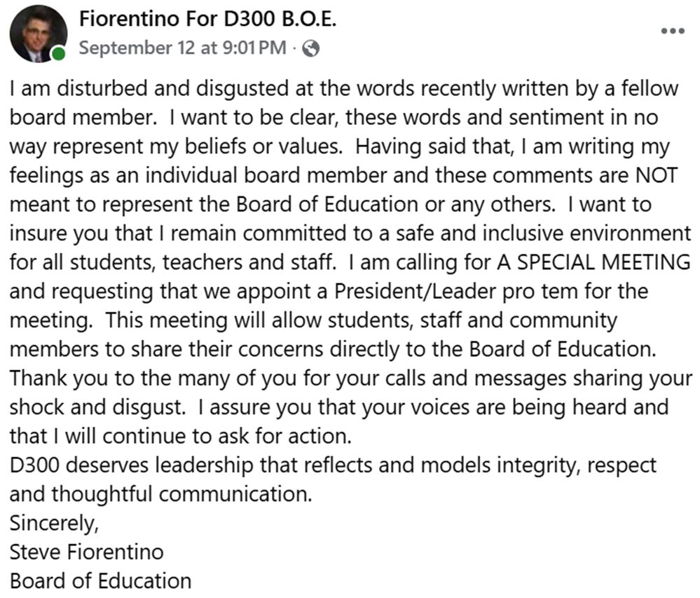
Task: Open the Fiorentino profile picture
Action: [x=39, y=34]
